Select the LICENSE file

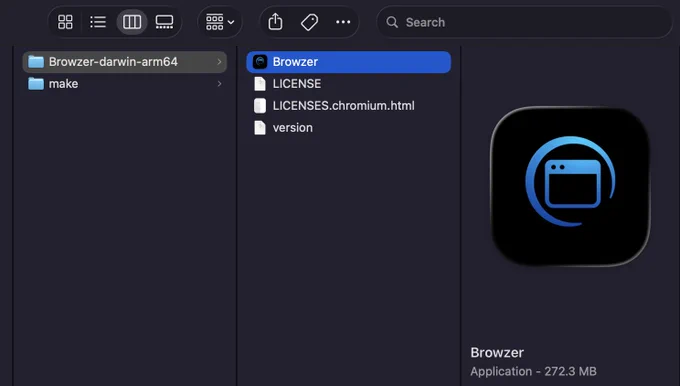(x=349, y=84)
